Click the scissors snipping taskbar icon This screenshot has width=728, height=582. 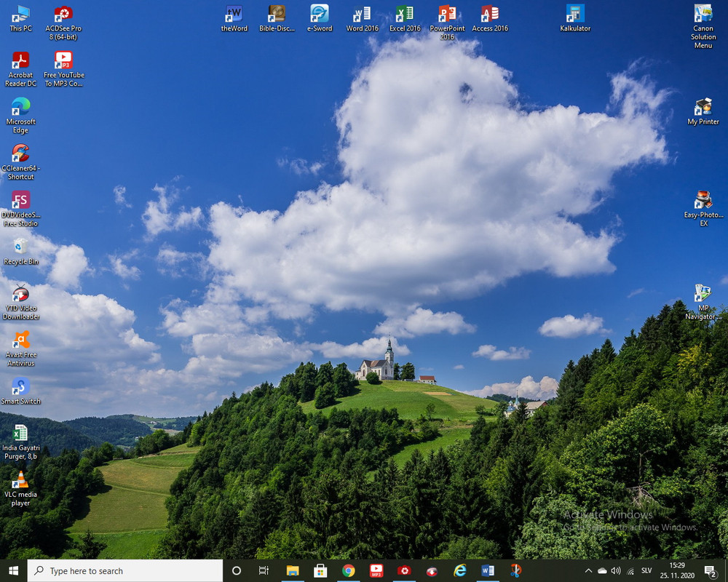tap(515, 570)
